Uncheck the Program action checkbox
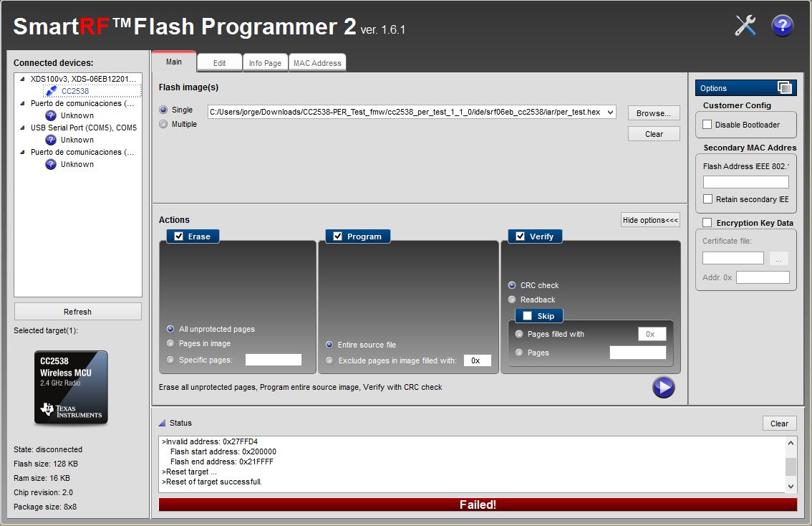Viewport: 812px width, 526px height. pos(338,236)
